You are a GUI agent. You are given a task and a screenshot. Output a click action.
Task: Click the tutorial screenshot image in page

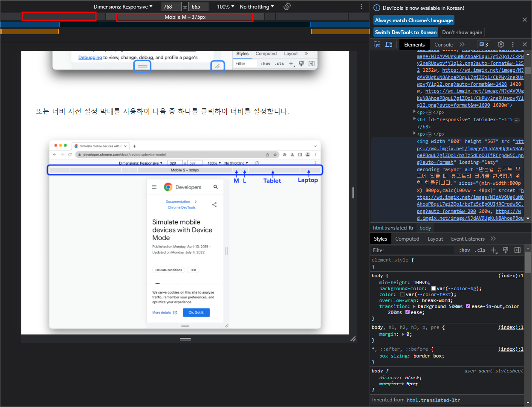tap(185, 234)
